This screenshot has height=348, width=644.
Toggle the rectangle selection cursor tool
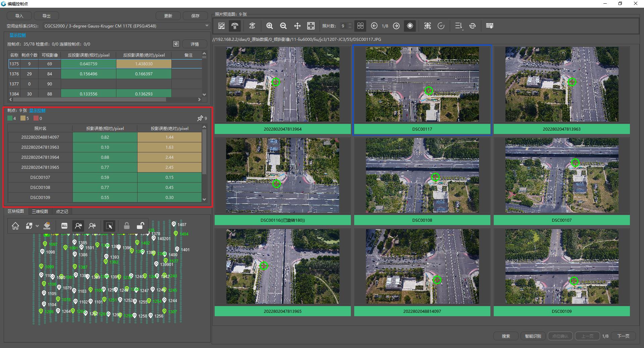point(109,226)
